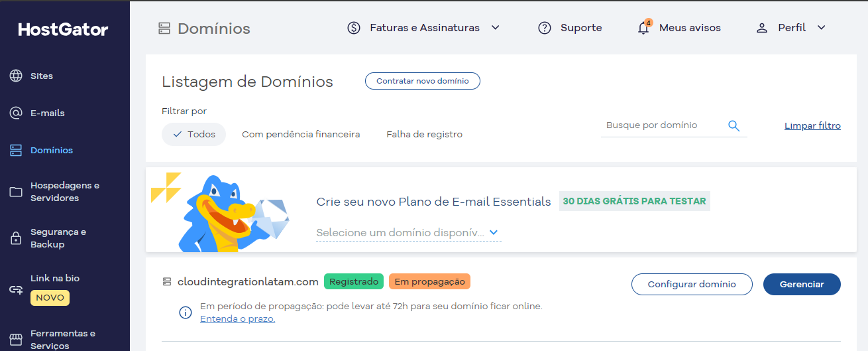Click the Hospedagens e Servidores folder icon

[16, 192]
